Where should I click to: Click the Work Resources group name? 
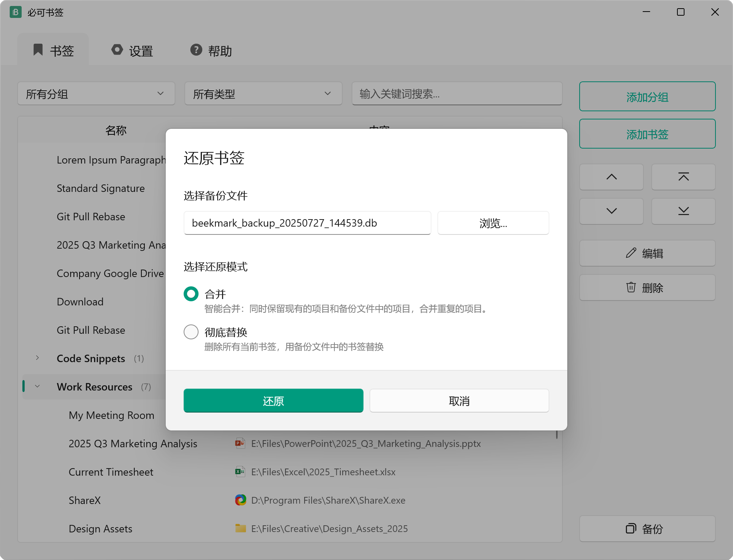94,387
